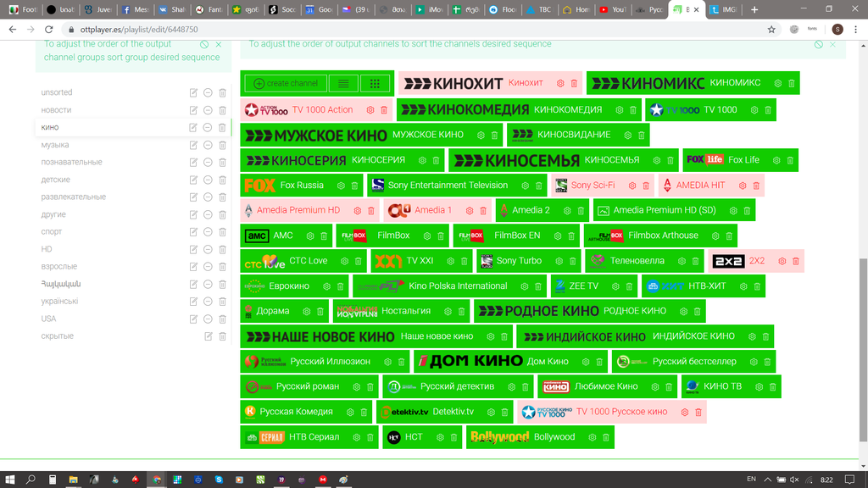868x488 pixels.
Task: Dismiss the channel groups sorting hint
Action: pos(219,44)
